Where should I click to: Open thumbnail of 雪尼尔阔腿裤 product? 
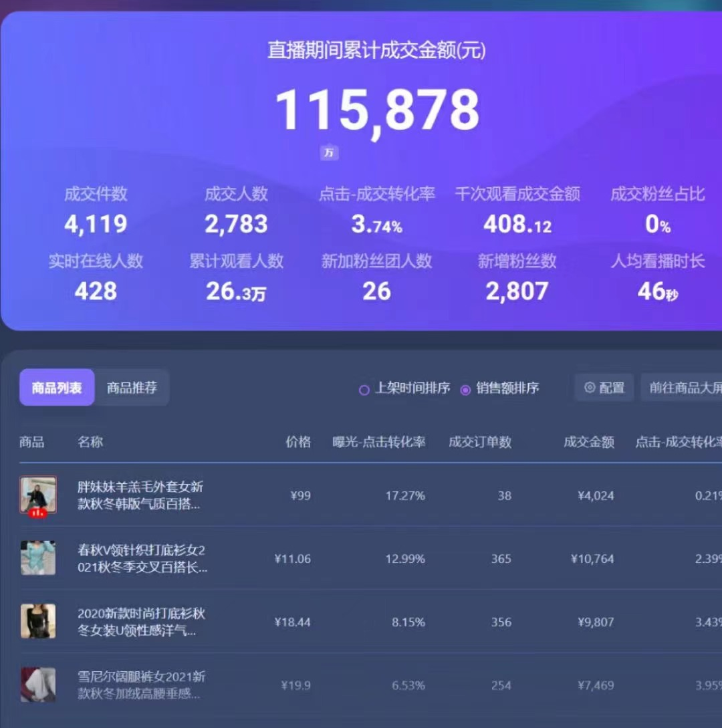point(38,685)
